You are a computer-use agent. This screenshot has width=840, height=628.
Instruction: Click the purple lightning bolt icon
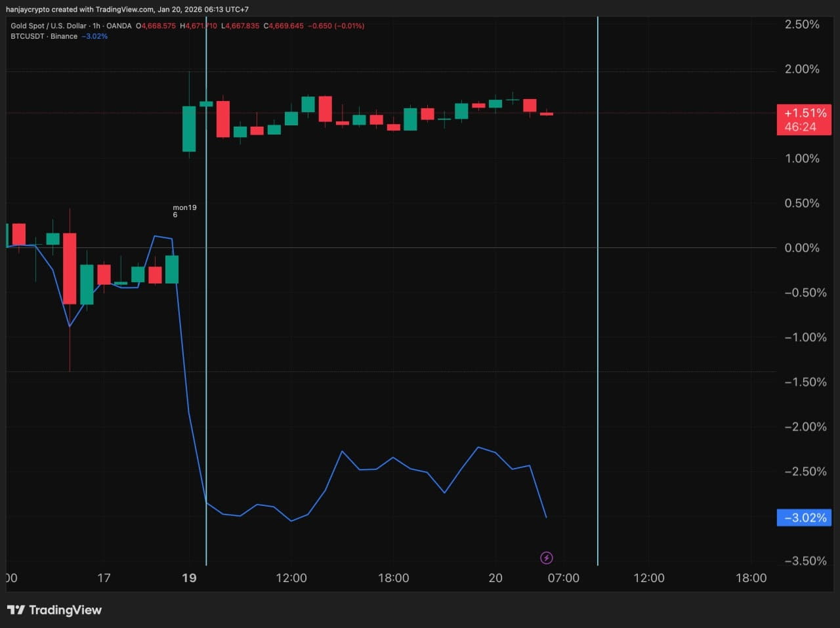(546, 558)
